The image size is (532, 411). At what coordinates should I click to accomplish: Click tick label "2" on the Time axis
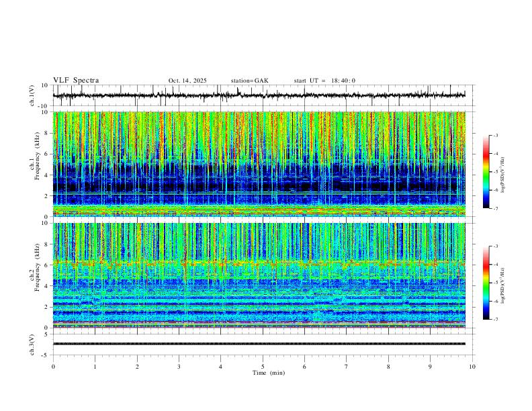[x=137, y=367]
